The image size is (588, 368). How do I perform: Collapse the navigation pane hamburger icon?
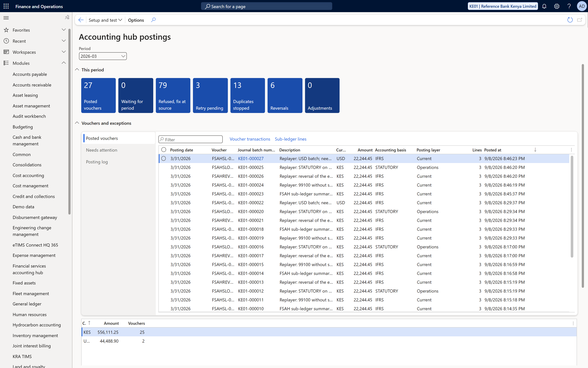coord(6,18)
